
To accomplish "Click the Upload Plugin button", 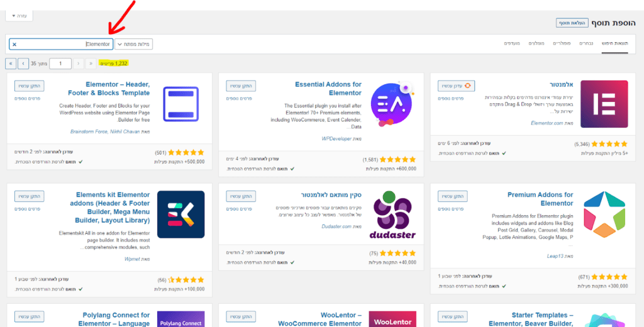I will click(572, 23).
